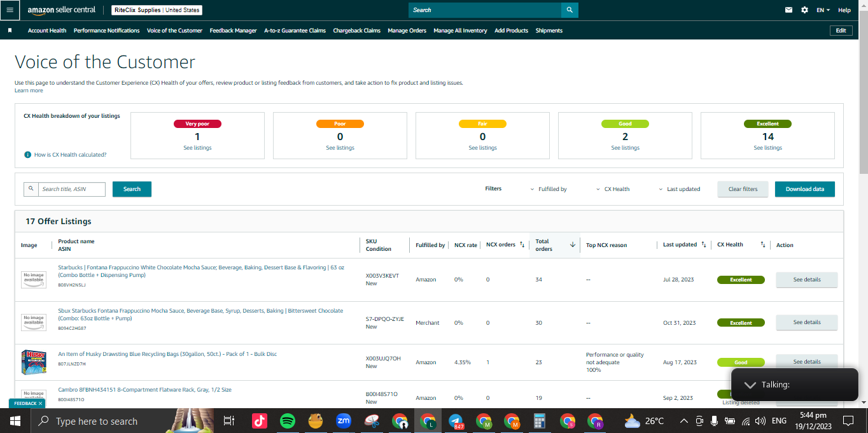Viewport: 868px width, 433px height.
Task: Click the Help link in header
Action: click(x=844, y=10)
